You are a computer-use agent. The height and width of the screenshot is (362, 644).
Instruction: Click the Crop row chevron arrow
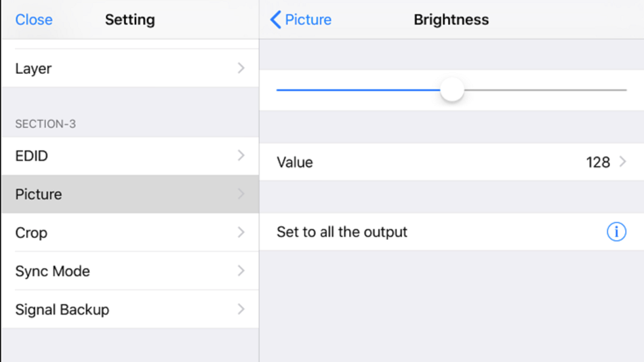[241, 233]
